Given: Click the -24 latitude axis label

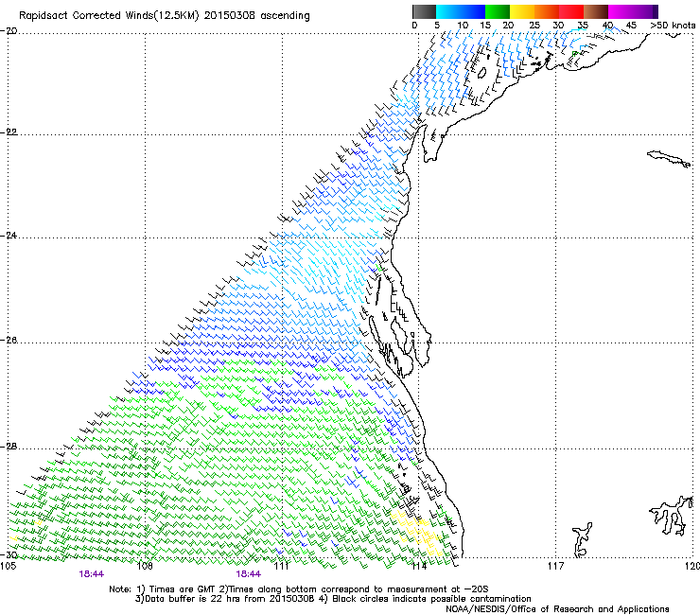Looking at the screenshot, I should (x=9, y=235).
